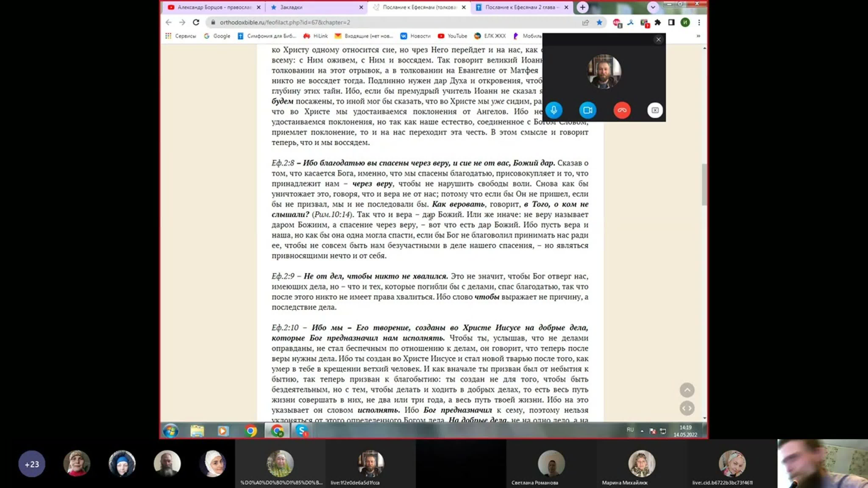Select the Послание к Ефесянам (толкование) tab
This screenshot has height=488, width=868.
(419, 7)
